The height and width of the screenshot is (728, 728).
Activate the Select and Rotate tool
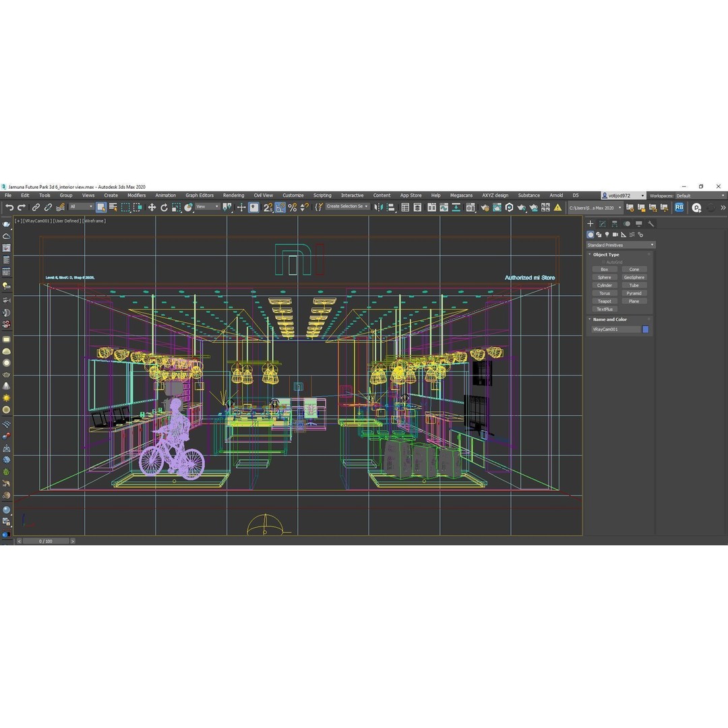(x=164, y=207)
